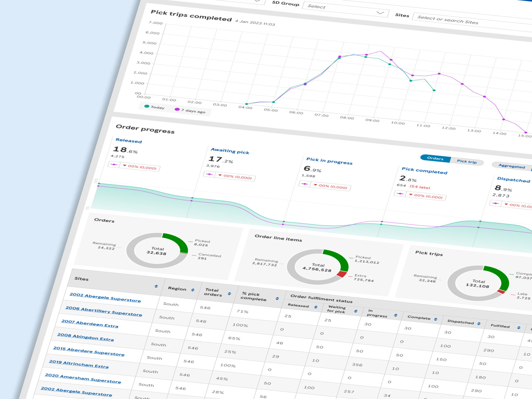Sort by Waiting for pick column
The image size is (532, 399).
(356, 311)
